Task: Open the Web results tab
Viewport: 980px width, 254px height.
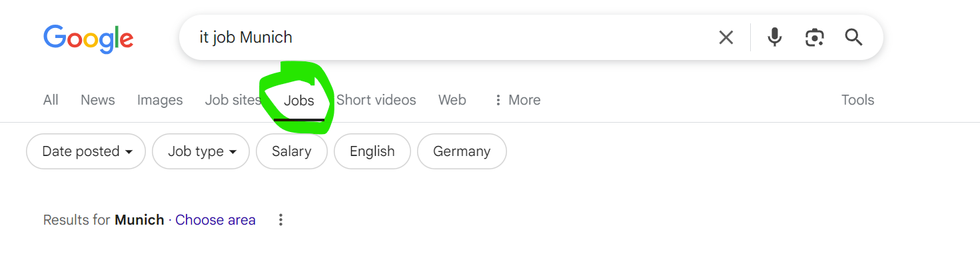Action: pyautogui.click(x=452, y=100)
